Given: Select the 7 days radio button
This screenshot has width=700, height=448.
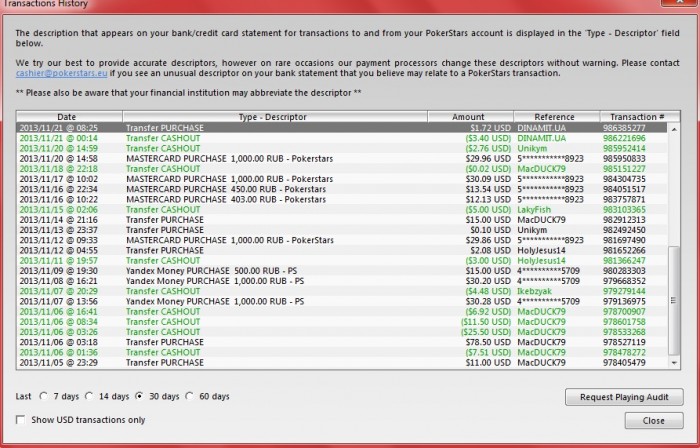Looking at the screenshot, I should pos(43,396).
